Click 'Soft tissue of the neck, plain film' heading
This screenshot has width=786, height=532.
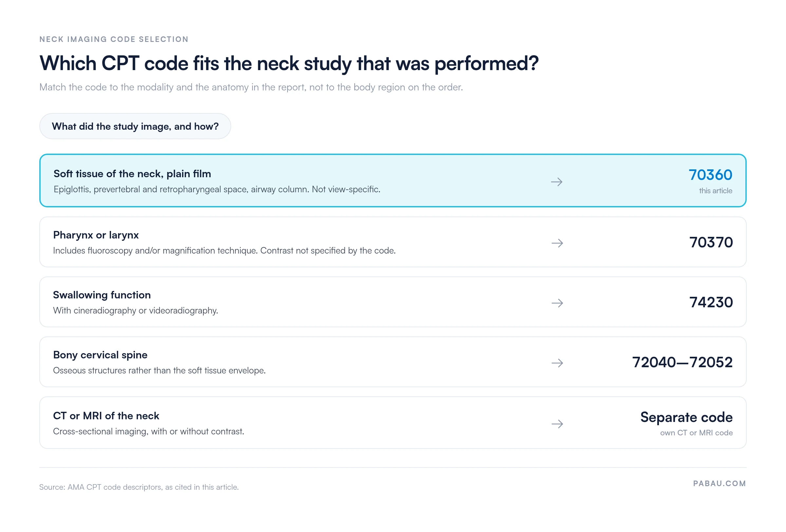(x=132, y=174)
